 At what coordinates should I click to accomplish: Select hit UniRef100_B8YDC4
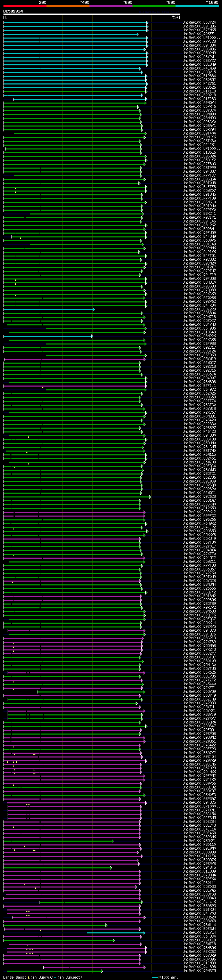tap(199, 110)
